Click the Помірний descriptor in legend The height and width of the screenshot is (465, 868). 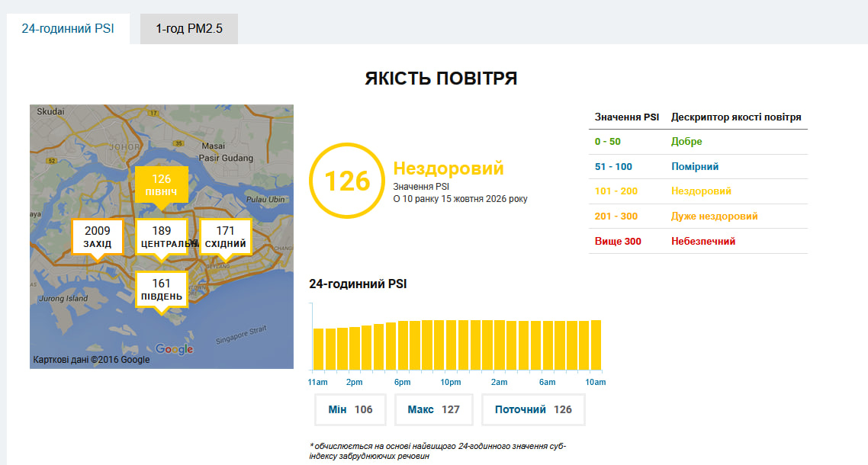click(695, 167)
